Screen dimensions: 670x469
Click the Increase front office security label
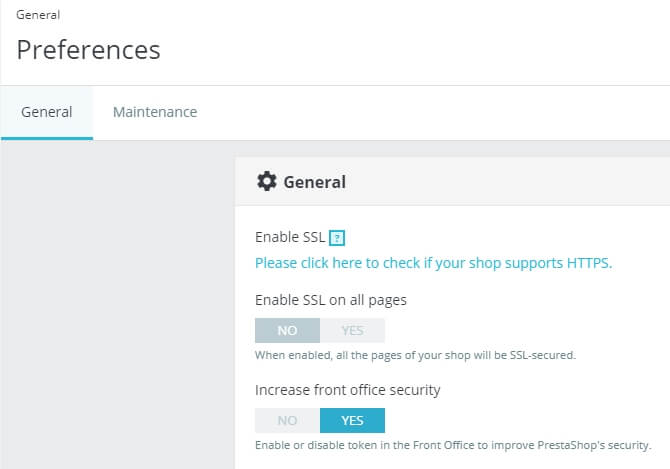tap(348, 389)
